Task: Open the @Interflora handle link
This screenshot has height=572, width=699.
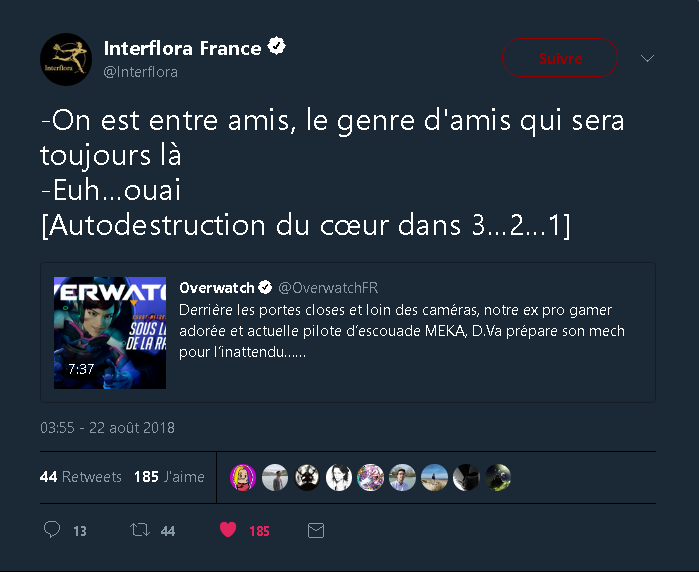Action: (x=140, y=72)
